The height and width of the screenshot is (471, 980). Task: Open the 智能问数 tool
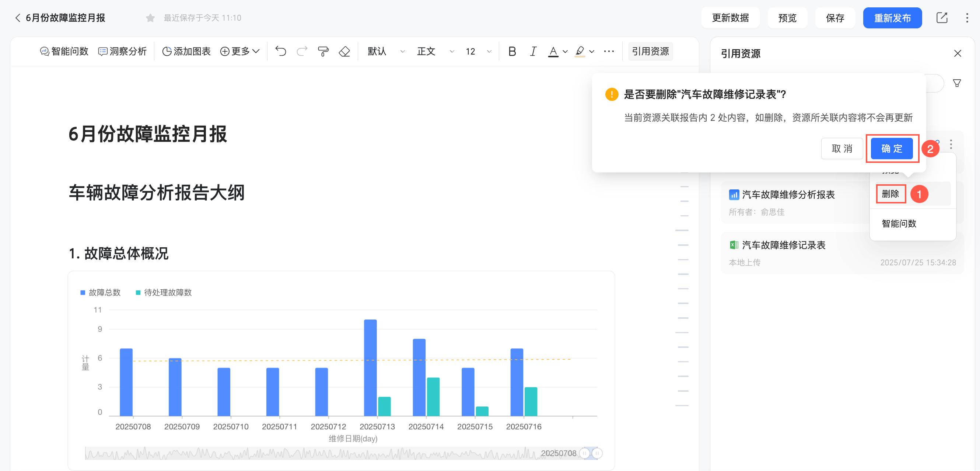point(64,51)
